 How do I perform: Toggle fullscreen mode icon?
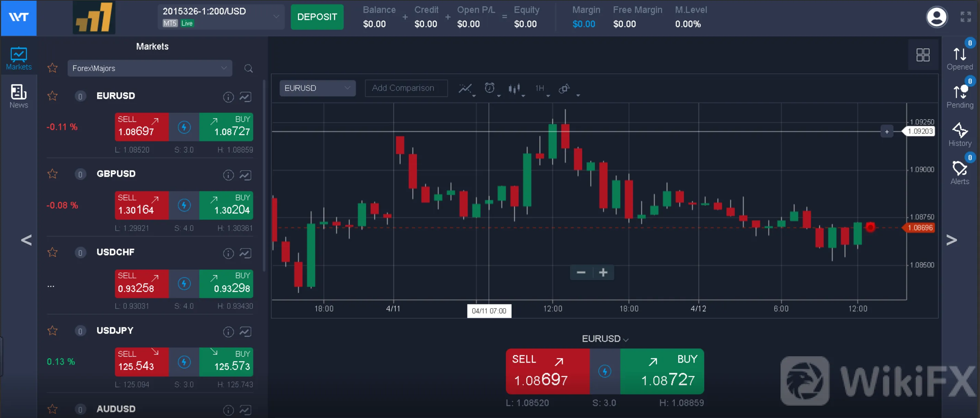(x=965, y=17)
